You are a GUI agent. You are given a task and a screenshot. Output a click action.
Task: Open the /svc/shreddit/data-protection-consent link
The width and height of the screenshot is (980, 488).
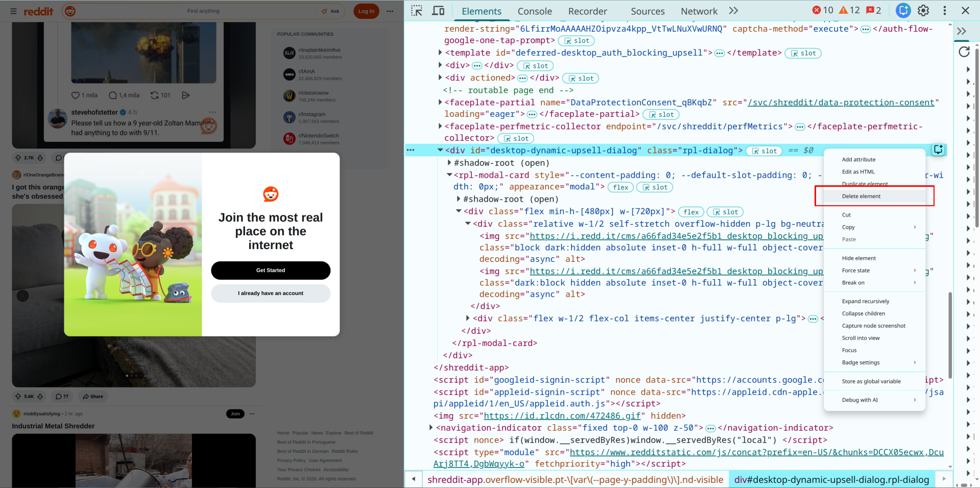[x=841, y=103]
